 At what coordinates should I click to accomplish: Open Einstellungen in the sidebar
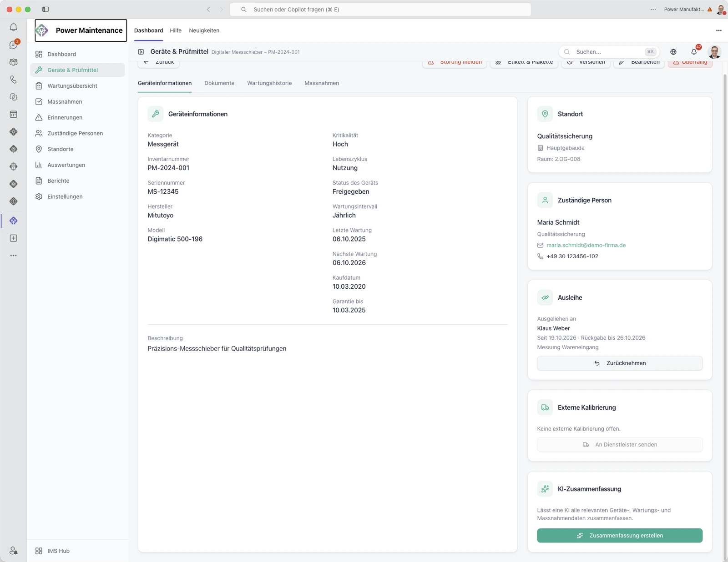click(x=77, y=196)
